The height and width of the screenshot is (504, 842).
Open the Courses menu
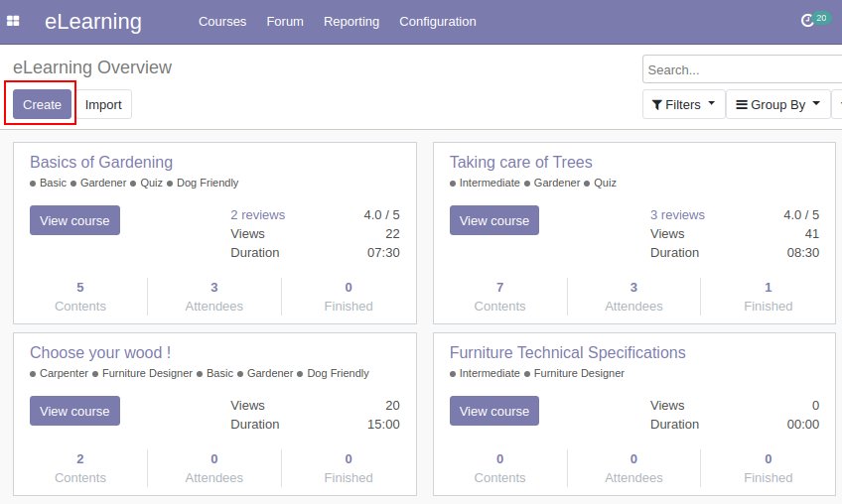coord(222,22)
